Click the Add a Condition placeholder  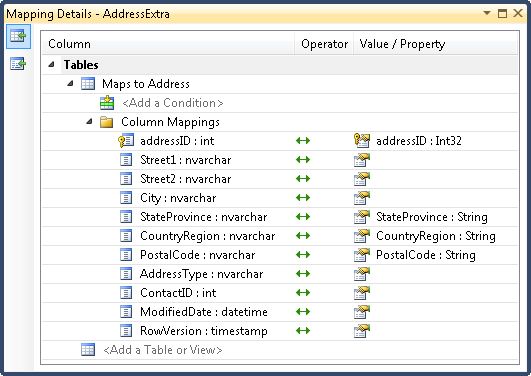tap(173, 103)
